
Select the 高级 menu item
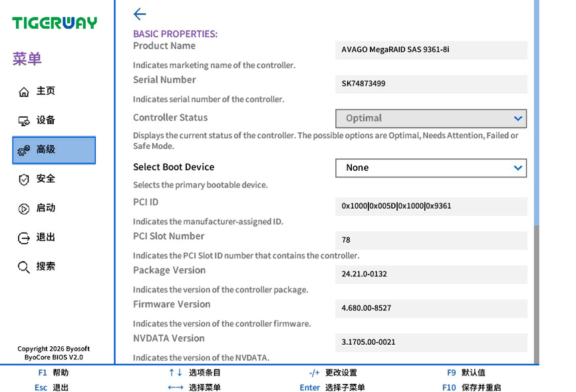click(x=54, y=149)
